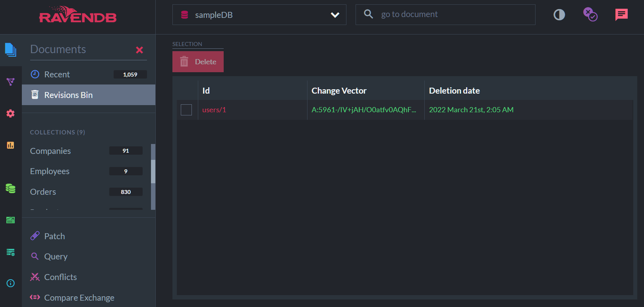This screenshot has height=307, width=644.
Task: Open the Query menu item
Action: point(89,256)
